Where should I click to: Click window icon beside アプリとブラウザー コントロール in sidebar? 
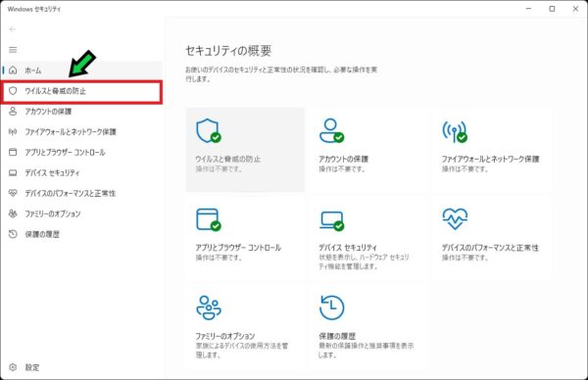coord(13,152)
